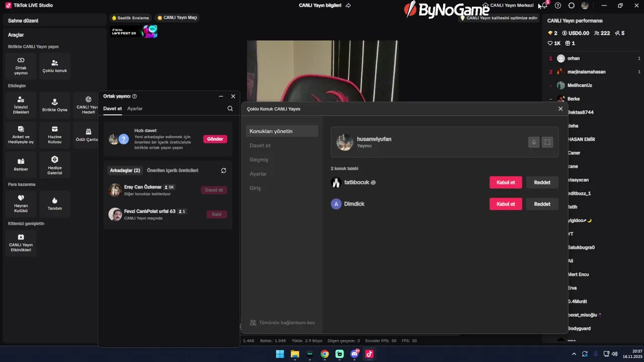Click the Windows Start button
This screenshot has width=644, height=362.
(x=280, y=354)
